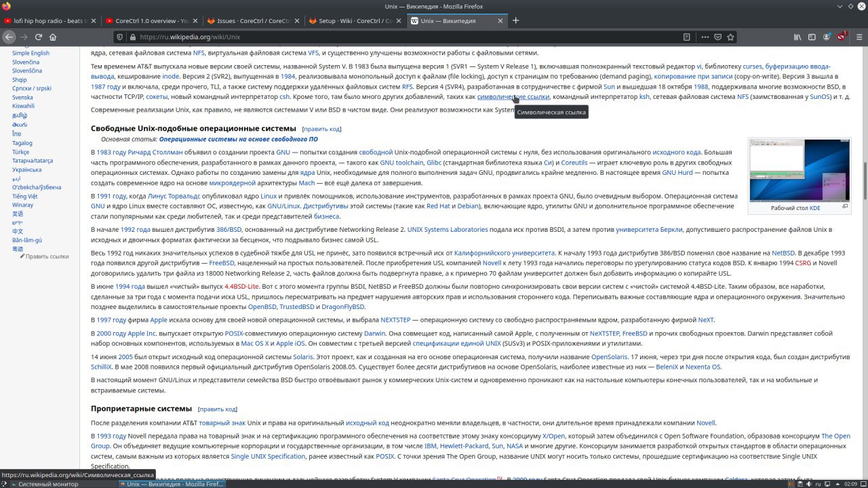This screenshot has width=868, height=488.
Task: Open a new tab with plus button
Action: (515, 21)
